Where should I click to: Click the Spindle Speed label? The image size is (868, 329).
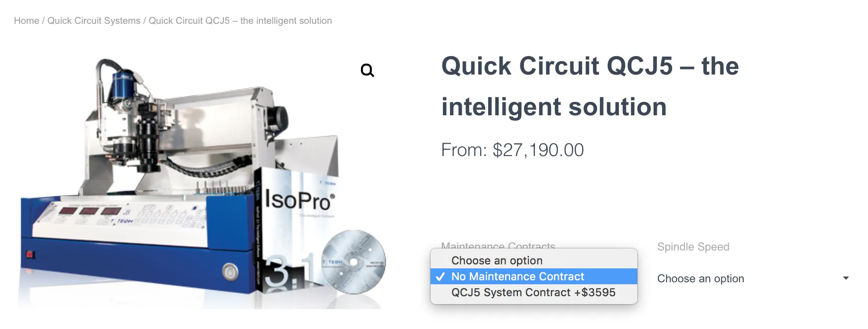click(x=693, y=247)
